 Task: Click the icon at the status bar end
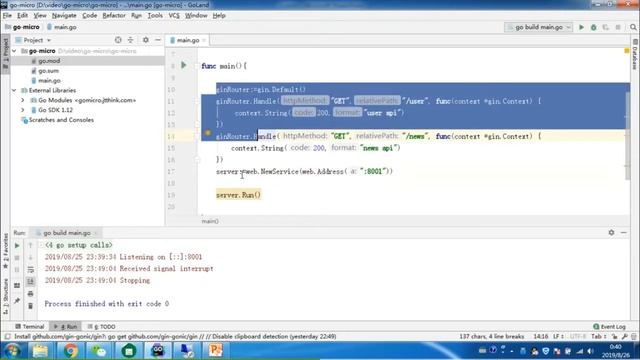pos(634,336)
